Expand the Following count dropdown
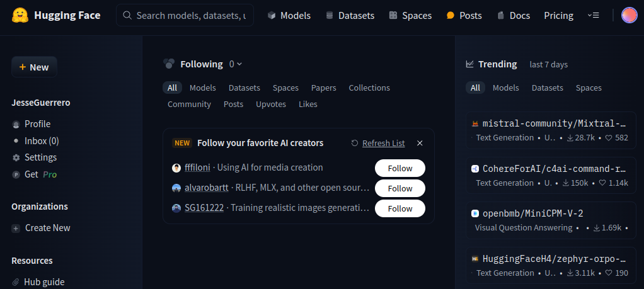 (236, 64)
